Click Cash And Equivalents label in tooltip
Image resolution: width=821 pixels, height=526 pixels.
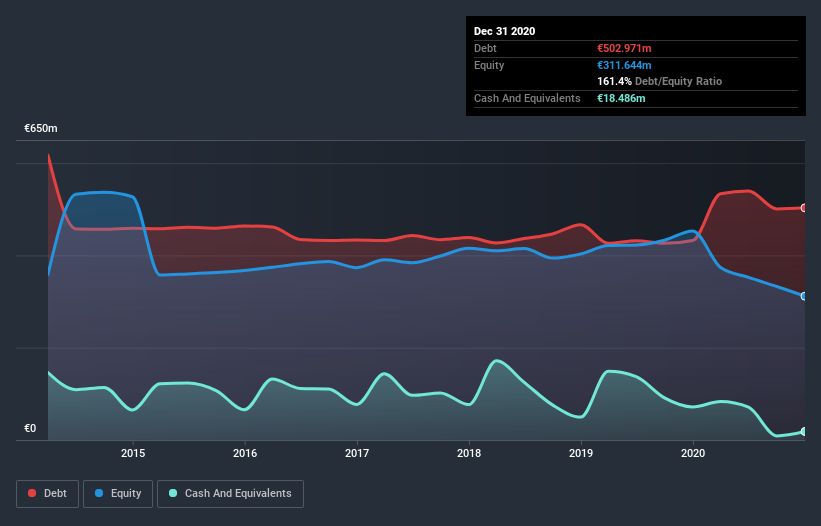pos(527,98)
